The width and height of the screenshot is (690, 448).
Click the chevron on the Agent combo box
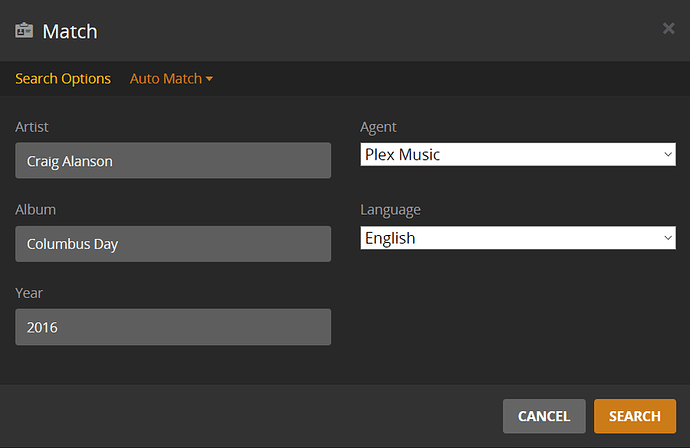[x=667, y=154]
